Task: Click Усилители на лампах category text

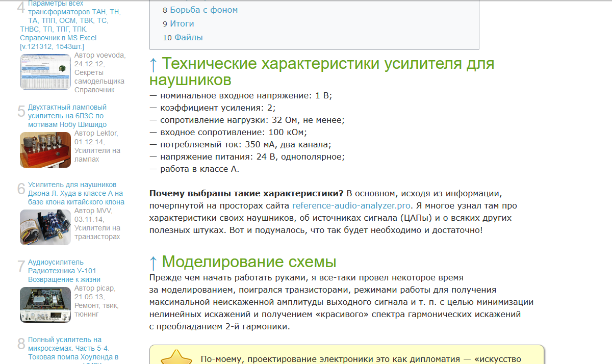Action: (x=97, y=155)
